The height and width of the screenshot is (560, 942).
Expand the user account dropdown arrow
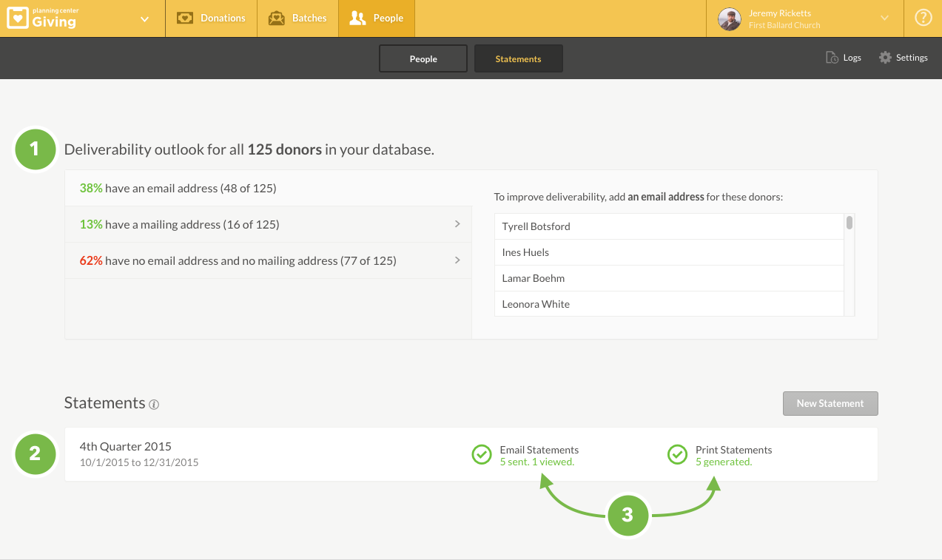[x=884, y=18]
